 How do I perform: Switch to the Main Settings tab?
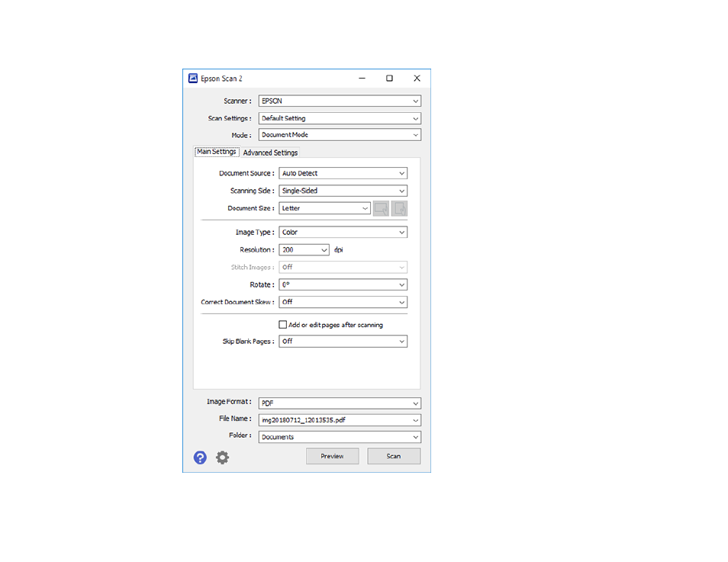[217, 152]
